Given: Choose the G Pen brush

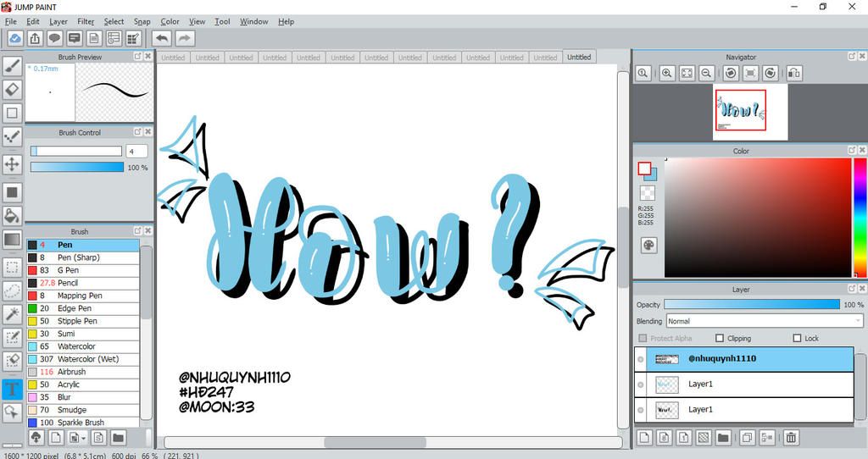Looking at the screenshot, I should (83, 270).
